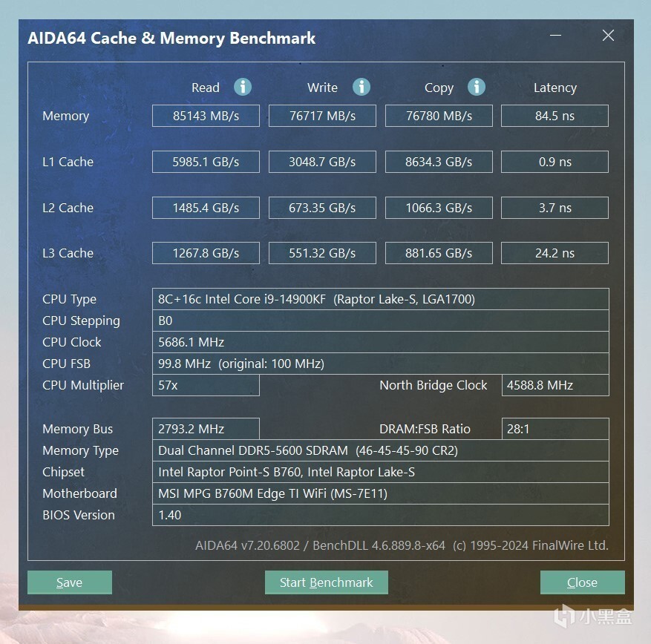Close the window with the X icon
The width and height of the screenshot is (651, 644).
(x=608, y=36)
